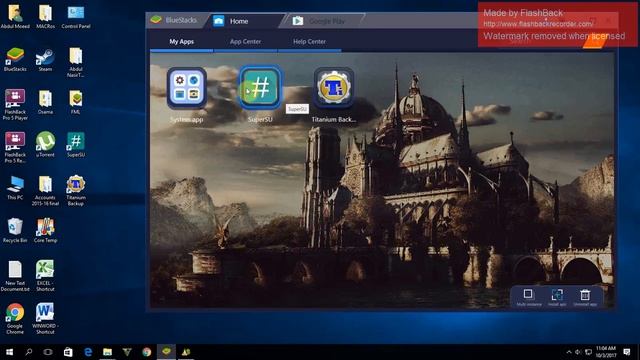The width and height of the screenshot is (640, 360).
Task: Open the WINWORD shortcut on desktop
Action: (45, 319)
